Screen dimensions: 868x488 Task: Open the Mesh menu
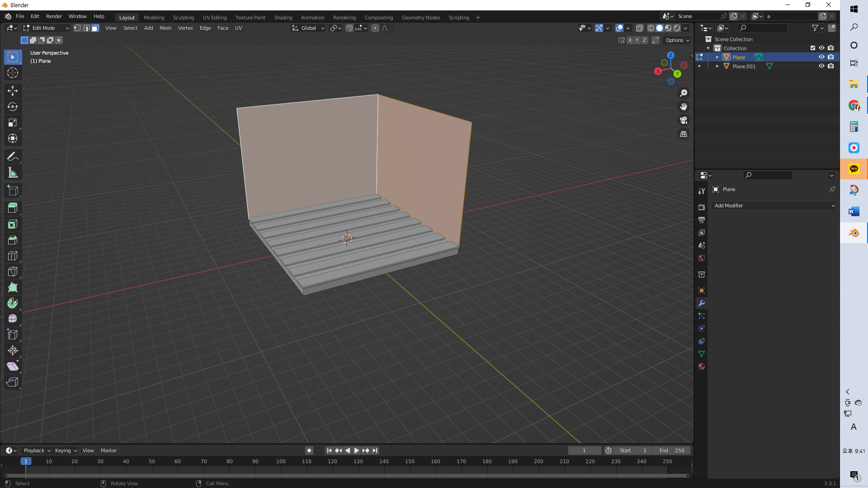pos(165,28)
